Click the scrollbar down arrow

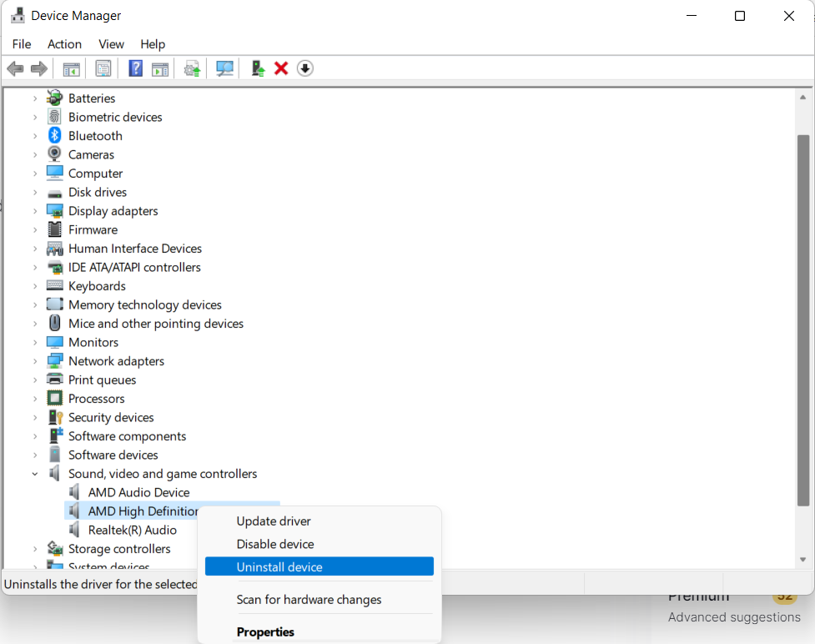click(803, 559)
